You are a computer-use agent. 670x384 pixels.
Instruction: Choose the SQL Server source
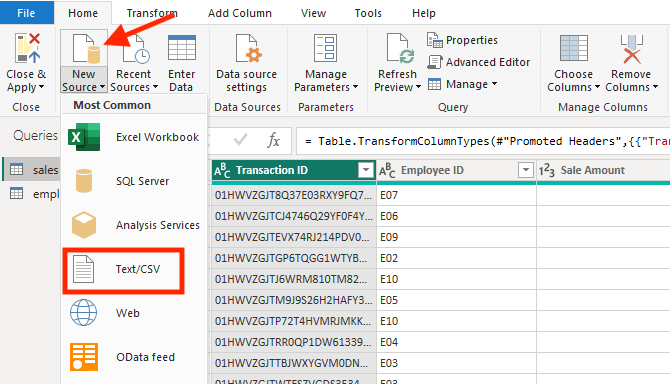click(x=134, y=181)
